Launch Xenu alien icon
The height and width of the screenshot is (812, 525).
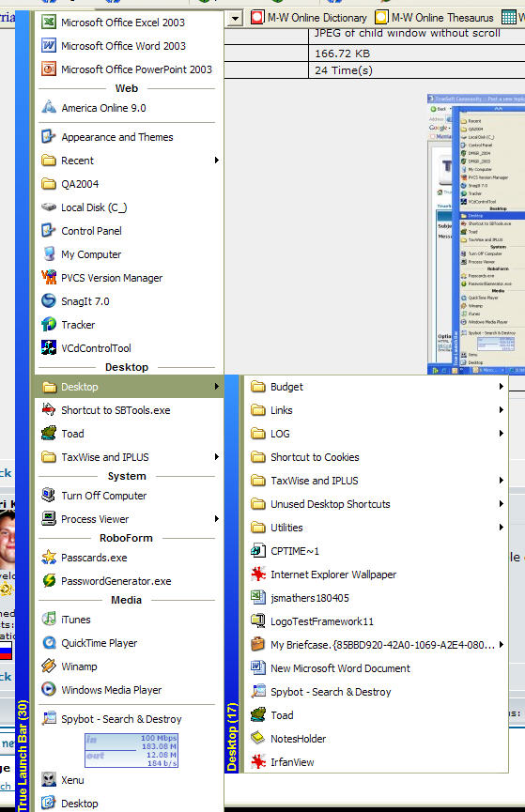49,780
